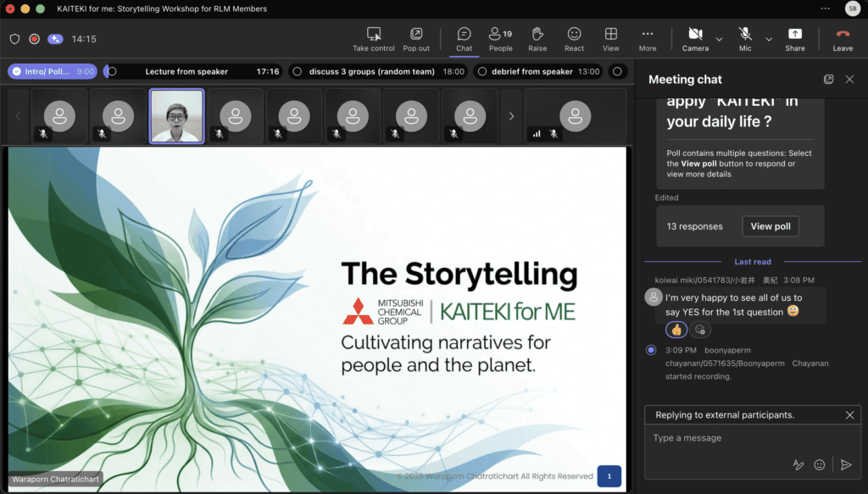Open the emoji picker in chat
This screenshot has height=494, width=868.
pyautogui.click(x=820, y=464)
